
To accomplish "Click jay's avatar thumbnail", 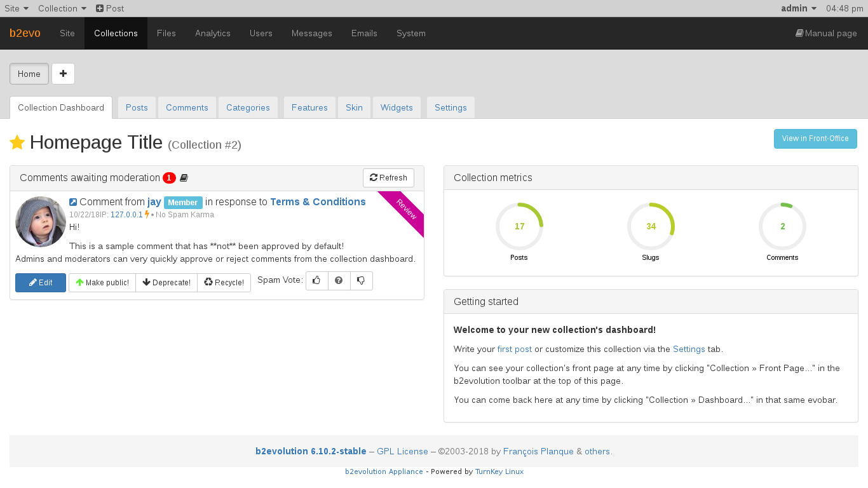I will click(x=41, y=222).
